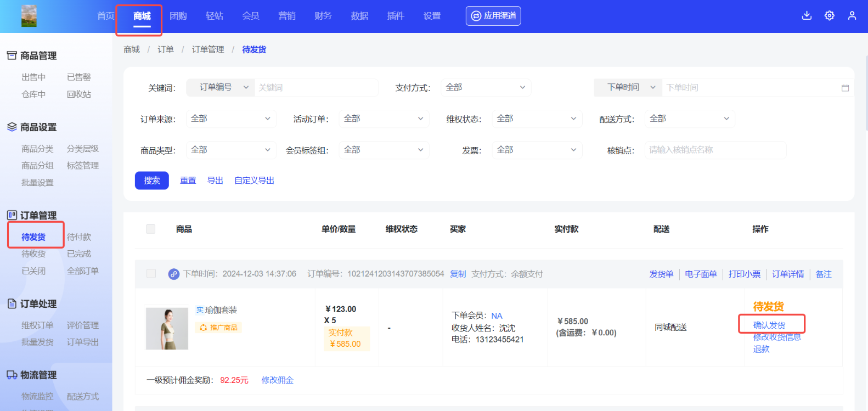Click the yoga suit product thumbnail
The height and width of the screenshot is (411, 868).
point(167,328)
